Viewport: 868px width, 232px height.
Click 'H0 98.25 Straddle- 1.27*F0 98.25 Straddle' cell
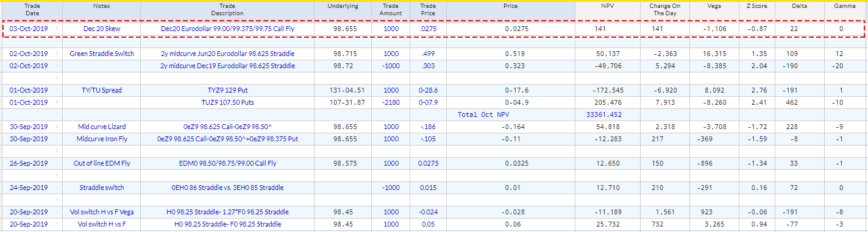pos(227,212)
